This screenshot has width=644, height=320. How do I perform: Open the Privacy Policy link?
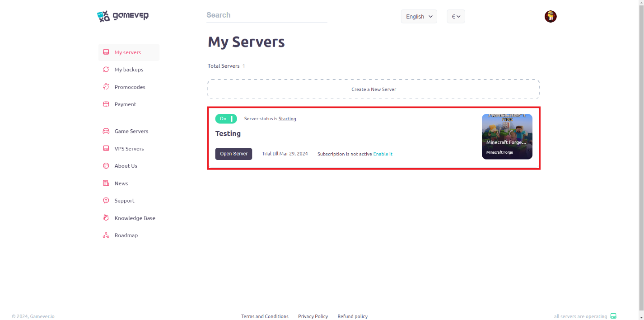click(313, 316)
